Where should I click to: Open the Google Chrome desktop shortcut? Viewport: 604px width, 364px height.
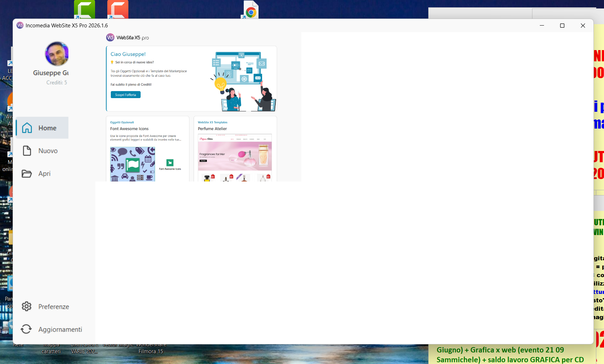tap(251, 11)
